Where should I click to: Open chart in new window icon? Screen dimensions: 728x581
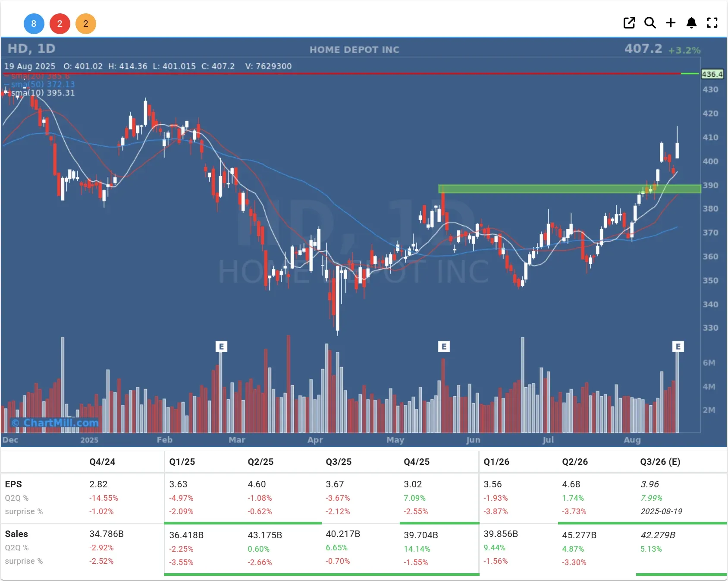(629, 23)
